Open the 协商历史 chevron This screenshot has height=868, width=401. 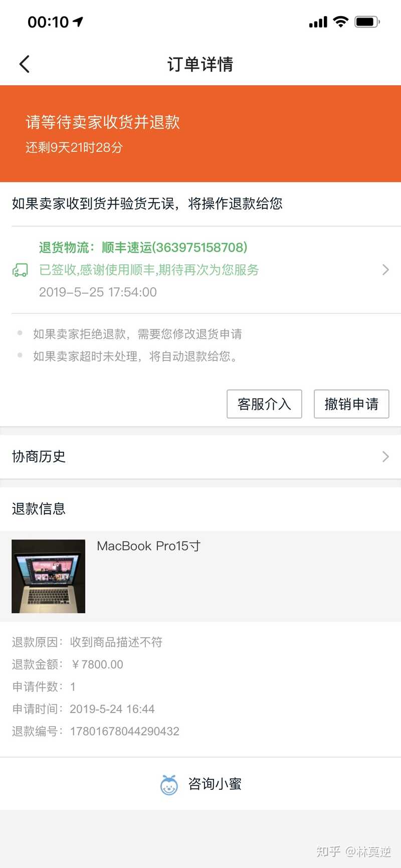[x=385, y=456]
